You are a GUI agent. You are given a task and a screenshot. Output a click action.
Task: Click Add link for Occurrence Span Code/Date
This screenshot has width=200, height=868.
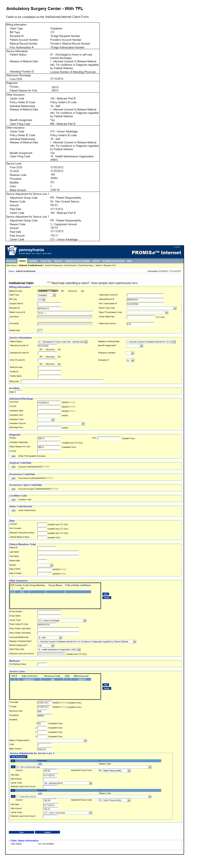[x=13, y=489]
